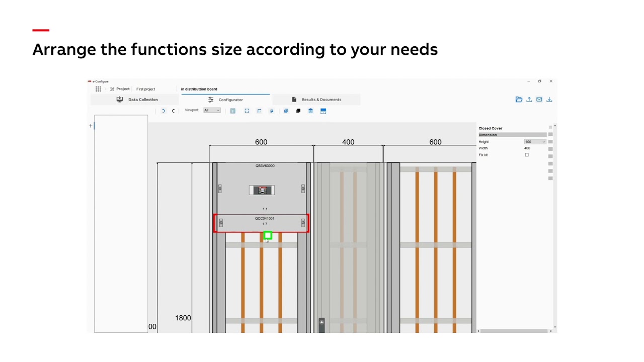The image size is (644, 362).
Task: Click the Project breadcrumb
Action: click(x=120, y=89)
